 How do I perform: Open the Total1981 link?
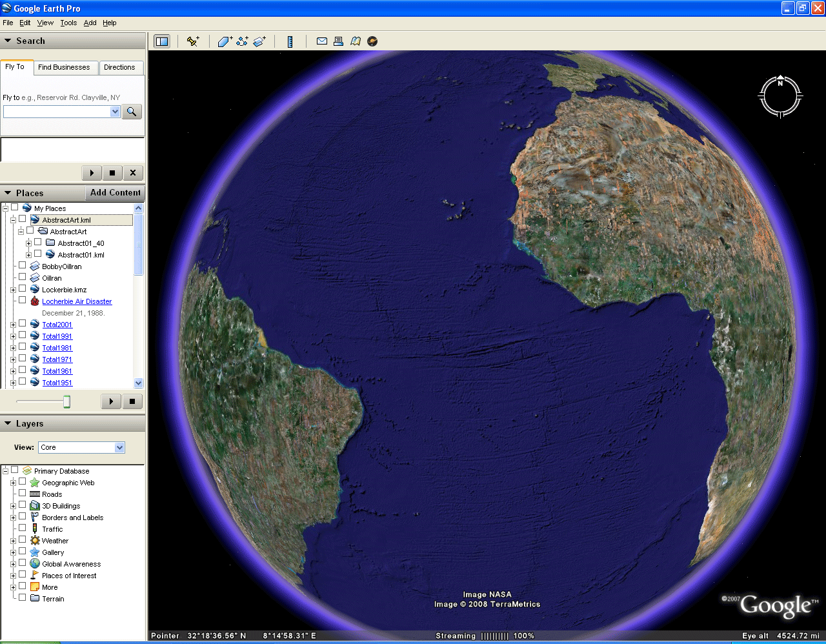click(57, 348)
